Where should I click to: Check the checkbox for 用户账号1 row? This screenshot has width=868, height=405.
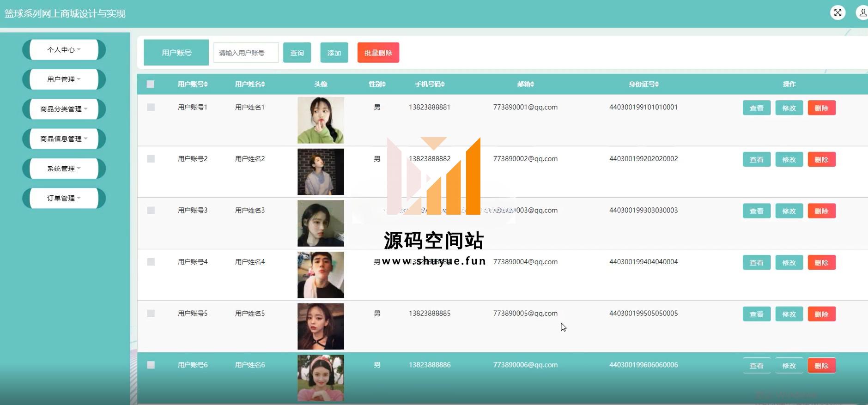pyautogui.click(x=151, y=107)
